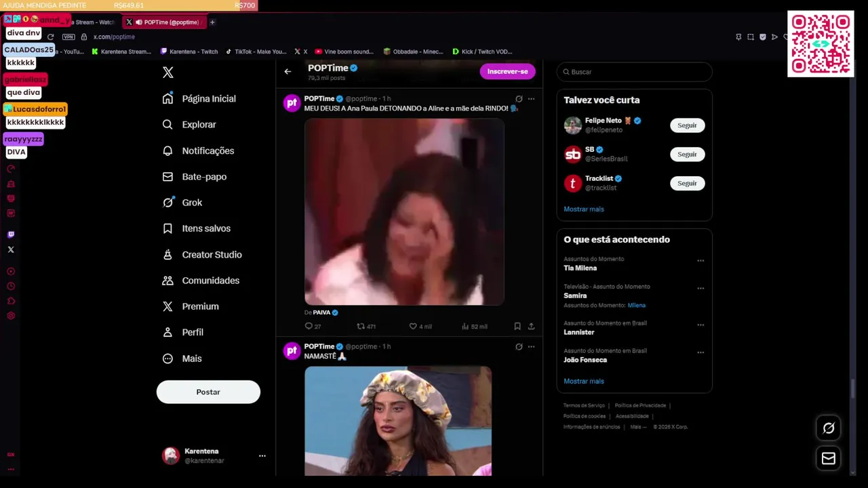Open Bate-papo envelope icon
The height and width of the screenshot is (488, 868).
(x=167, y=177)
